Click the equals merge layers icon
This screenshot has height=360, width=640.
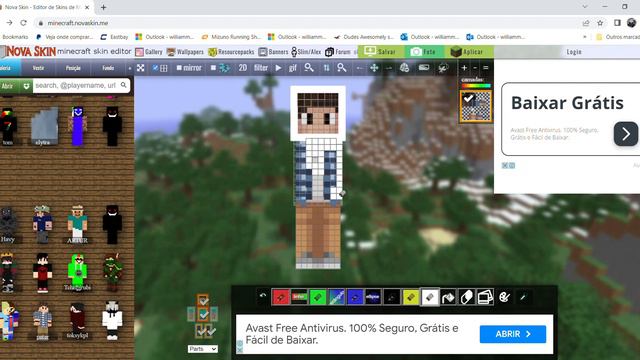pos(486,68)
